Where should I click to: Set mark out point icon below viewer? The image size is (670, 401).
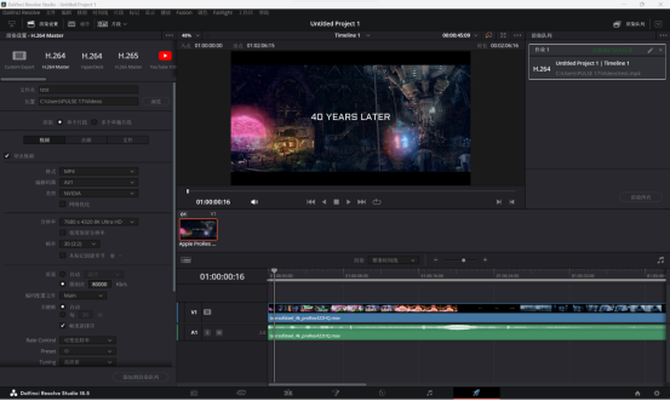511,202
